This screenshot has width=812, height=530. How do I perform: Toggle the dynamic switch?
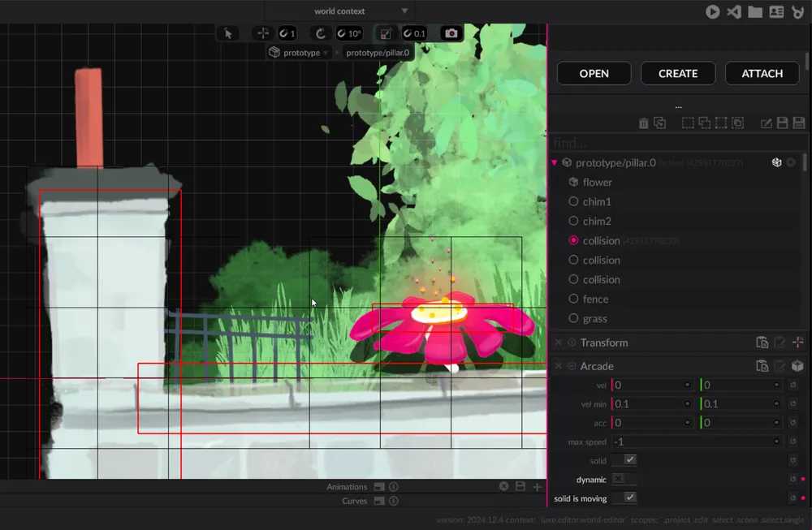pyautogui.click(x=624, y=479)
